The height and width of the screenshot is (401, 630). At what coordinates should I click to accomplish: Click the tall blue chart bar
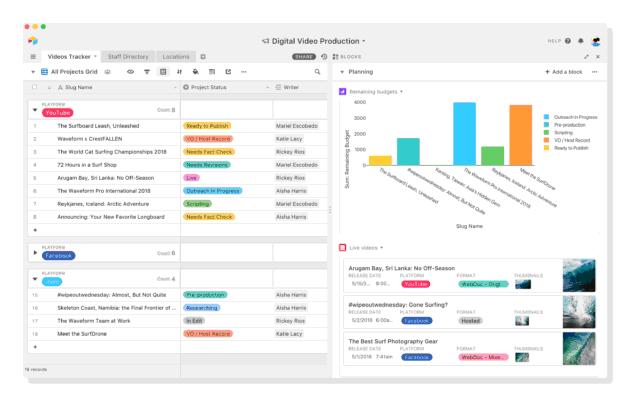[x=464, y=134]
